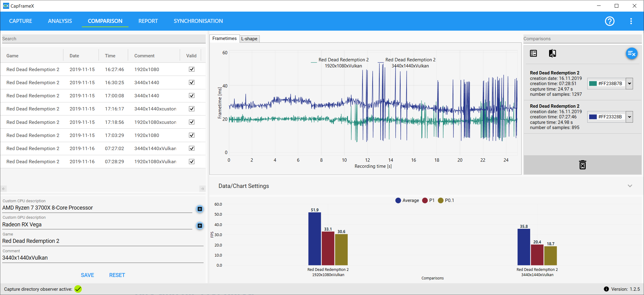
Task: Select comparison entry with 895 samples
Action: pos(582,117)
